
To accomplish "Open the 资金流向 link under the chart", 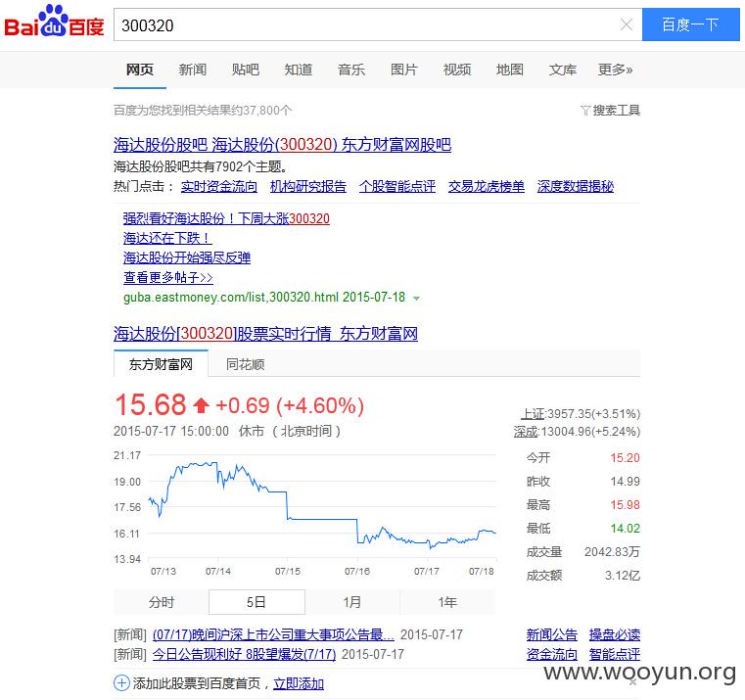I will pos(551,654).
